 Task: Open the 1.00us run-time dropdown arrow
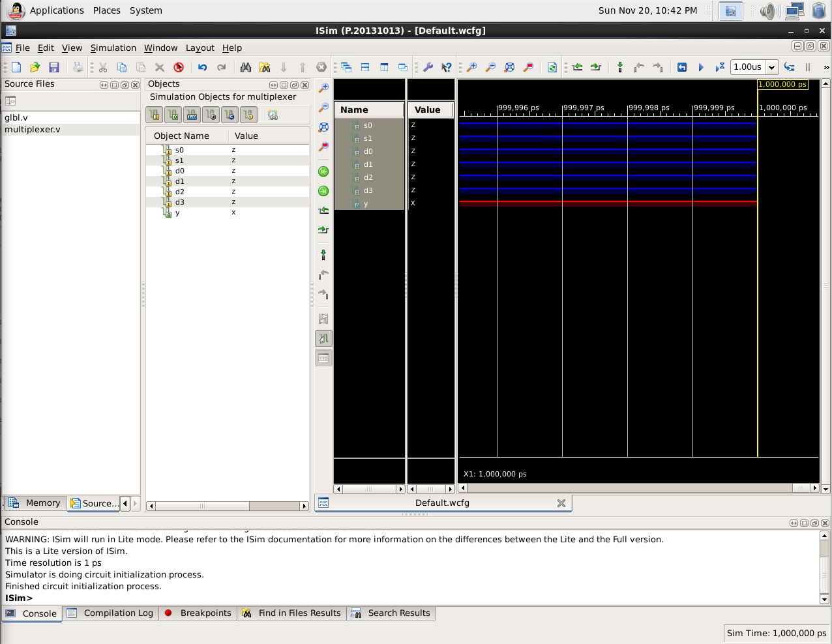coord(772,67)
